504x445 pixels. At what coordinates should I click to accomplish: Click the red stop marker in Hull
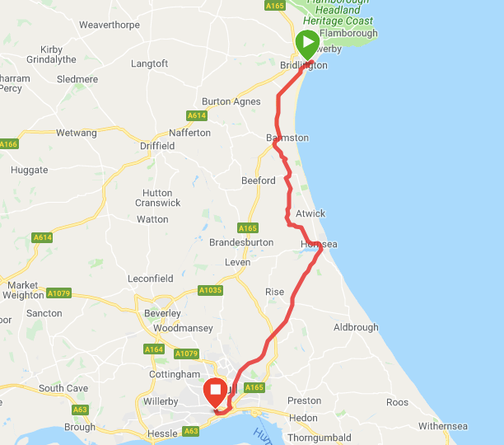pos(216,393)
